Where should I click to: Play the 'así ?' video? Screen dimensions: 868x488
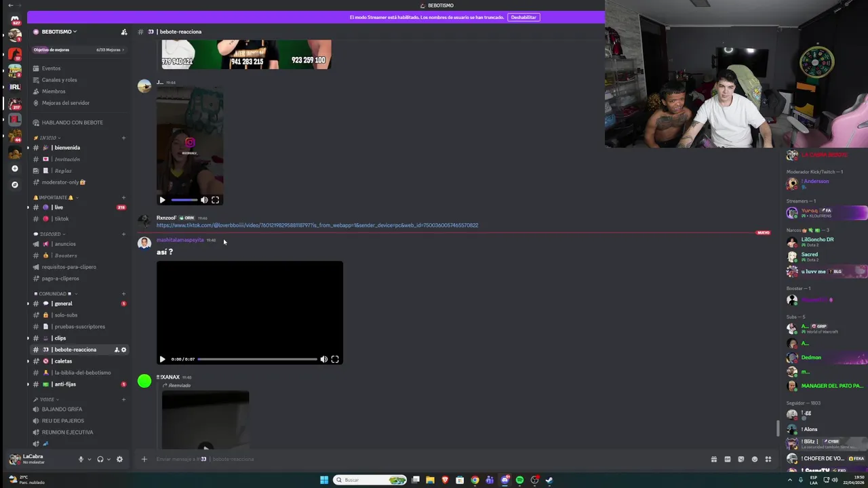coord(162,359)
